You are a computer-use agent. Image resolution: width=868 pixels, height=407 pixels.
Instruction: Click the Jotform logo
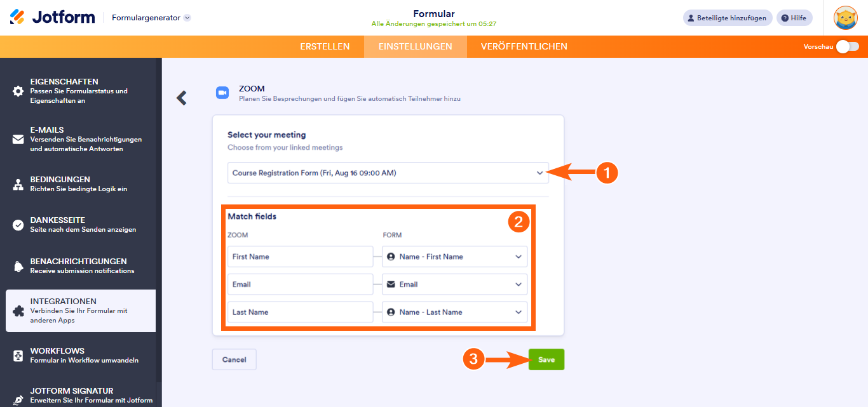click(x=52, y=17)
